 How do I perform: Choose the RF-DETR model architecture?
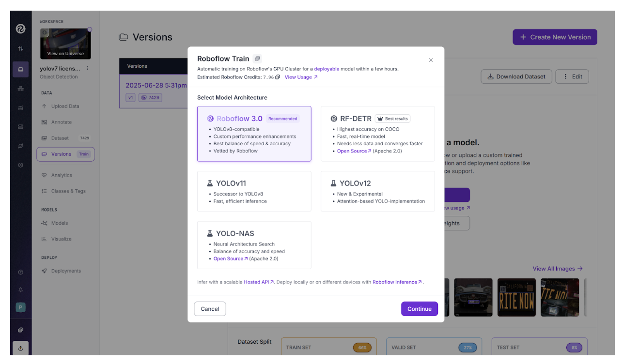(x=377, y=134)
